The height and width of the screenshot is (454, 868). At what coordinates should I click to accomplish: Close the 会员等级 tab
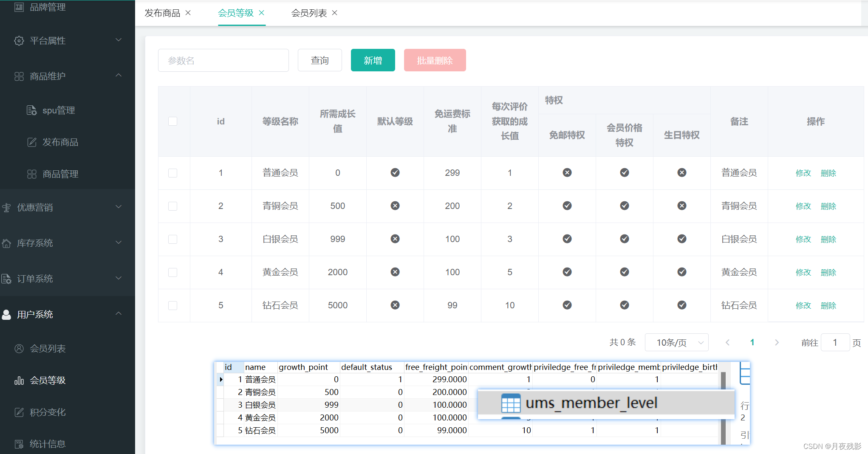(x=261, y=13)
